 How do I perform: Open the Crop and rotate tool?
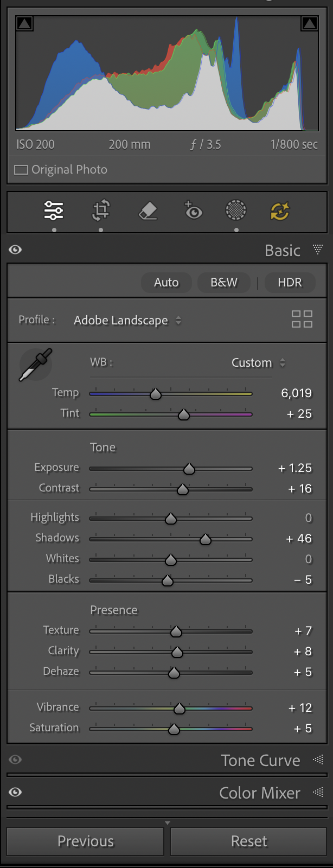point(101,210)
